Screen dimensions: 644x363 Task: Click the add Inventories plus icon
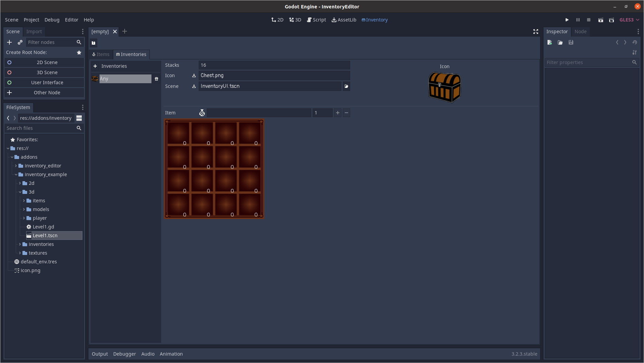[95, 66]
